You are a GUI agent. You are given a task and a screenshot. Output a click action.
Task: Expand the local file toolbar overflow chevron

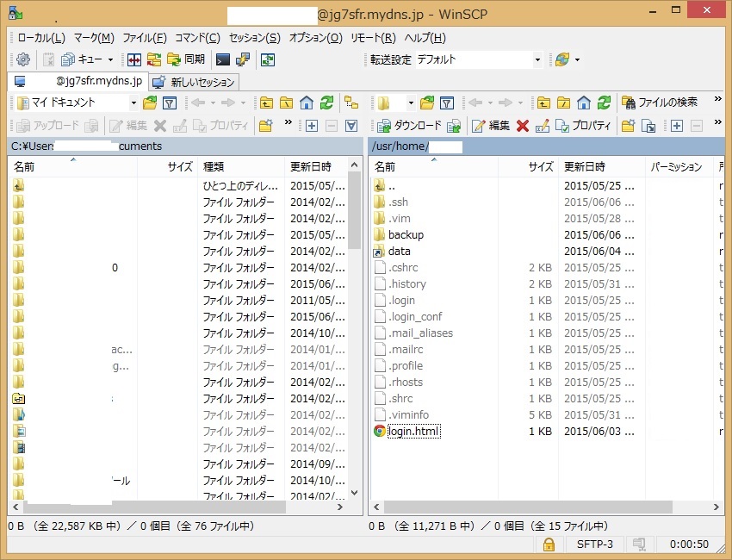click(x=288, y=122)
